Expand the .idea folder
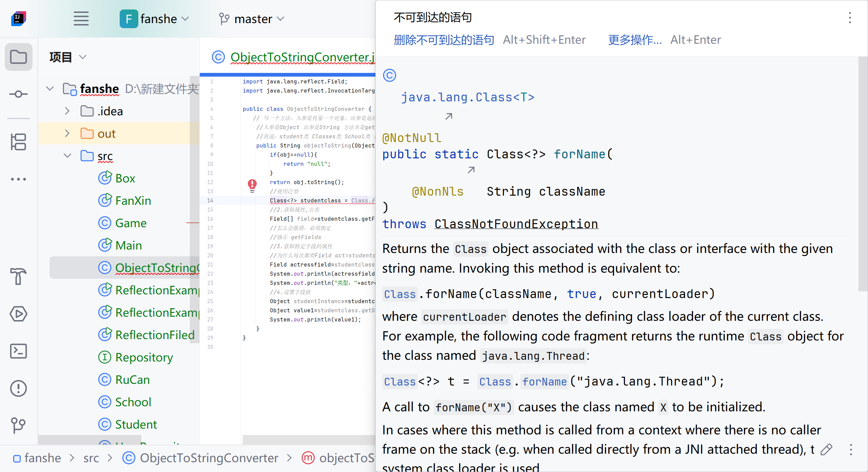Viewport: 868px width, 472px height. click(x=67, y=111)
